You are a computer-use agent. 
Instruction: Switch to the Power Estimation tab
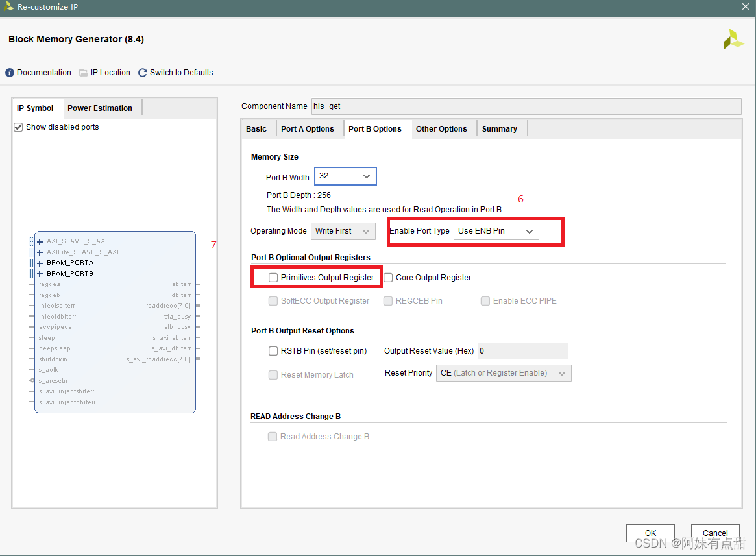100,108
